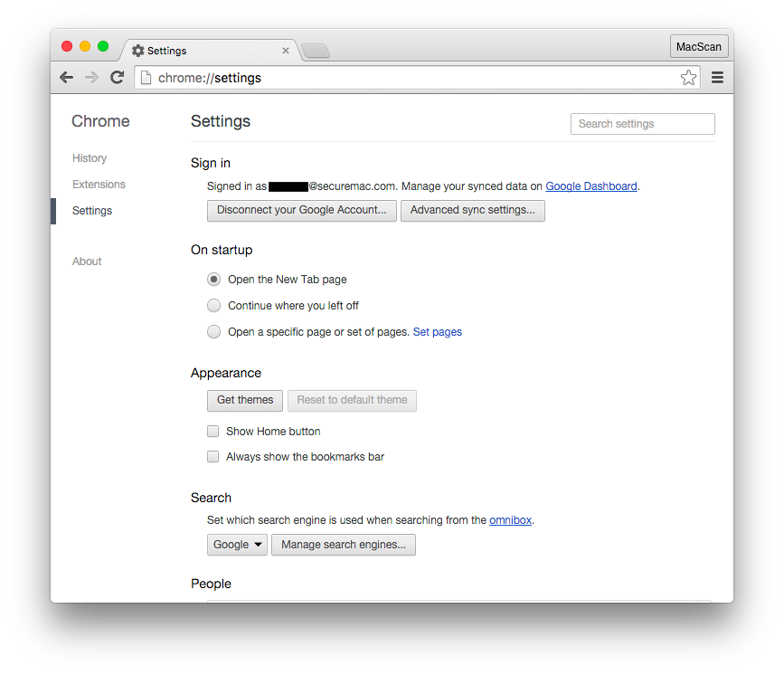Click Reset to default theme button

tap(352, 400)
